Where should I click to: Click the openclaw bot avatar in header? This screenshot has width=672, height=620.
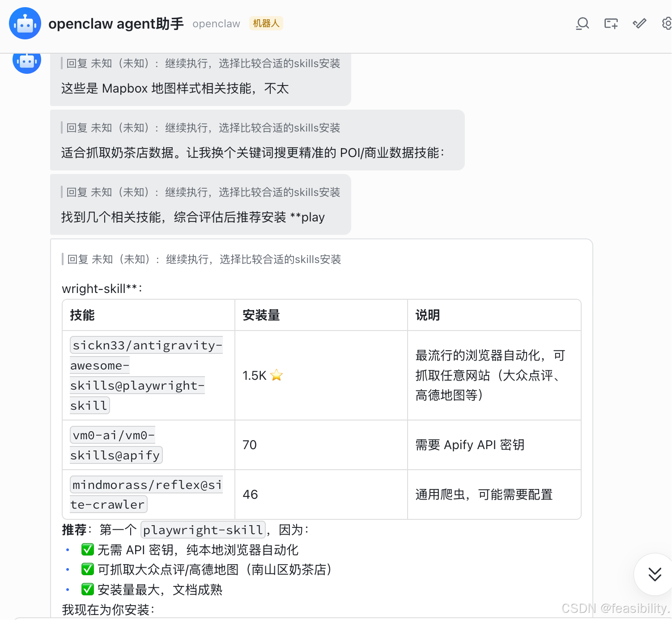coord(25,23)
